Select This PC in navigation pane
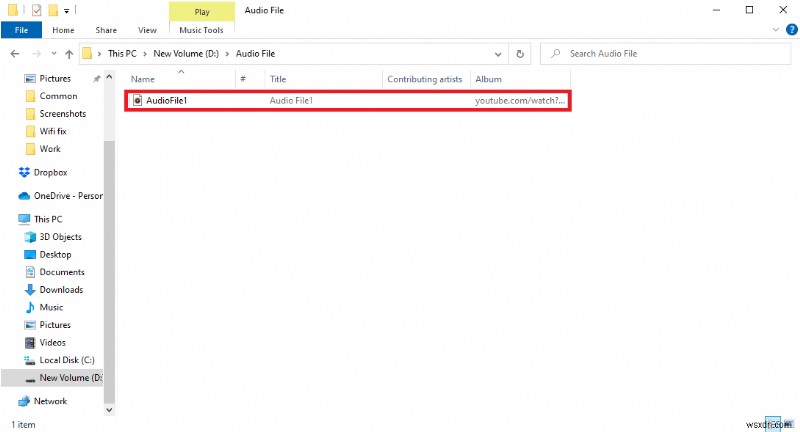Screen dimensions: 800x432 pyautogui.click(x=48, y=219)
